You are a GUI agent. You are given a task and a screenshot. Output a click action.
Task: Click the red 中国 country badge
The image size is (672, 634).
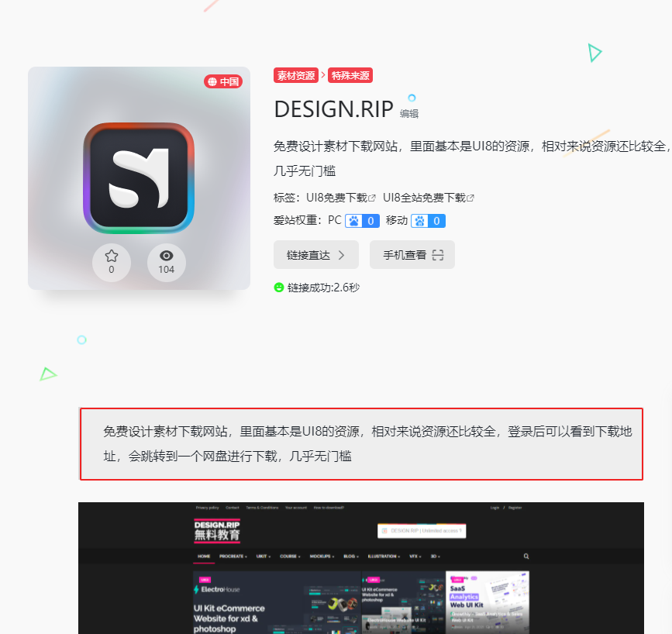coord(223,81)
